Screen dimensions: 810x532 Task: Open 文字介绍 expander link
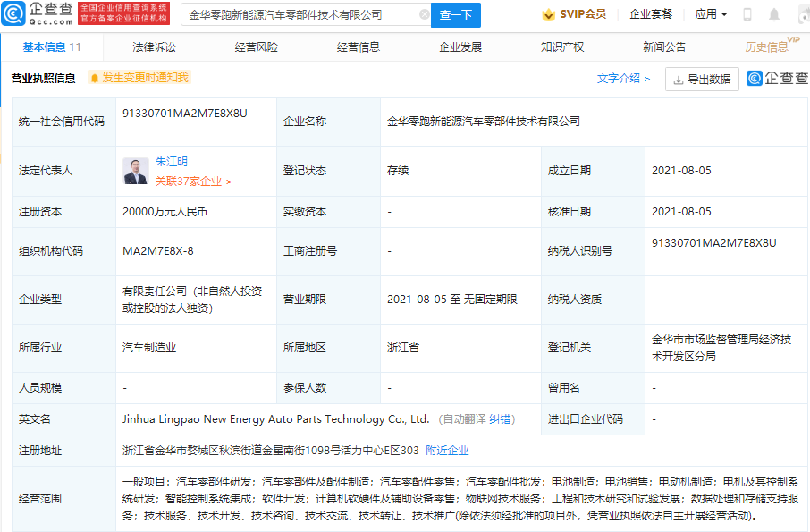point(623,79)
